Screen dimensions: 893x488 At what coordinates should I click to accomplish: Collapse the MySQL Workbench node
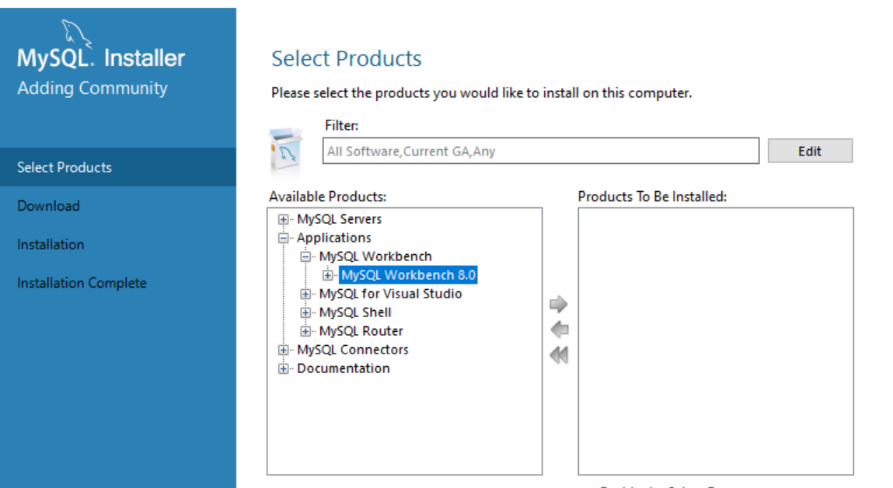[x=305, y=257]
